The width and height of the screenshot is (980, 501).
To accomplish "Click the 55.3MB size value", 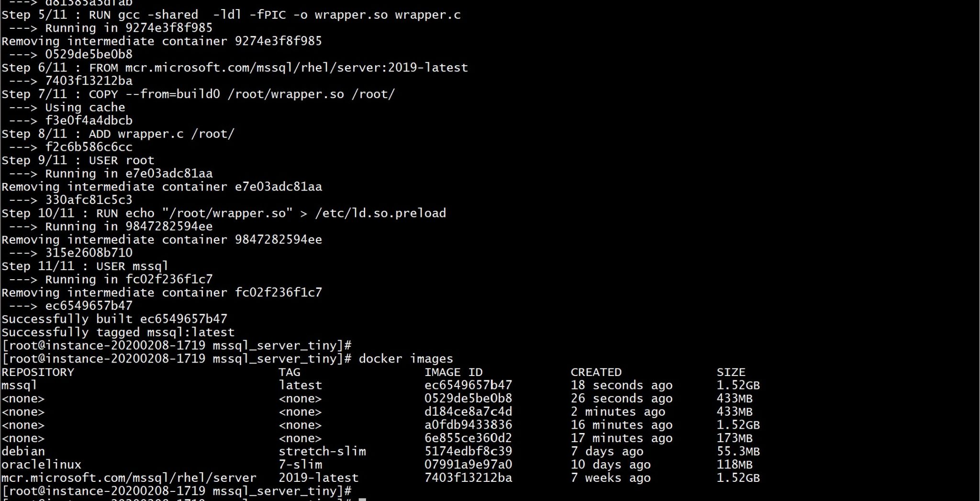I will 738,451.
